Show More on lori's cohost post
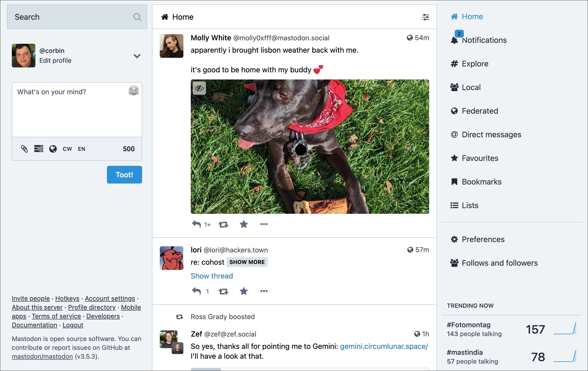 click(247, 262)
